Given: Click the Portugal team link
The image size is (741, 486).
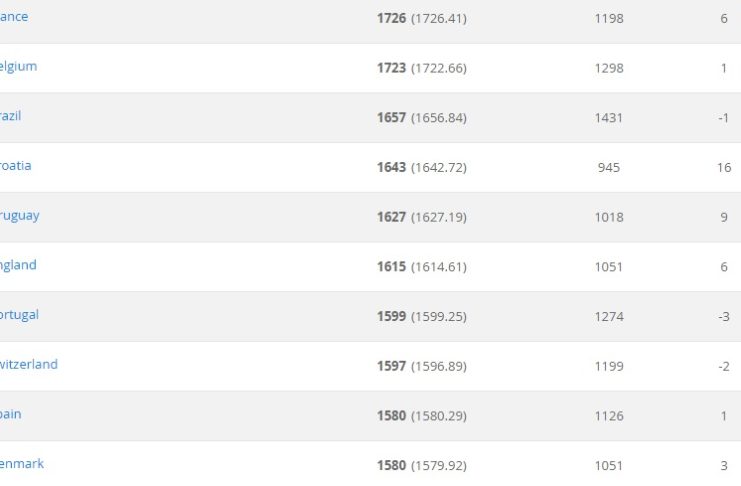Looking at the screenshot, I should click(19, 314).
